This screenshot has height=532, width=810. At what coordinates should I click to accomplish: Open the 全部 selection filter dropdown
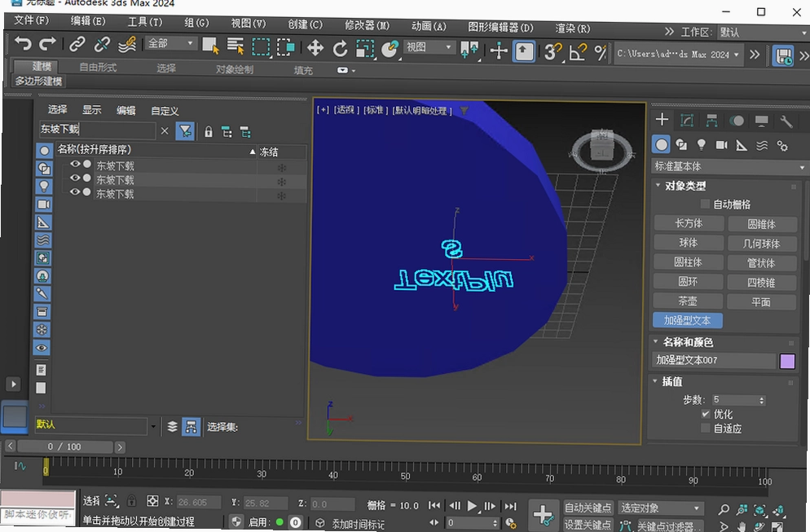pos(171,43)
